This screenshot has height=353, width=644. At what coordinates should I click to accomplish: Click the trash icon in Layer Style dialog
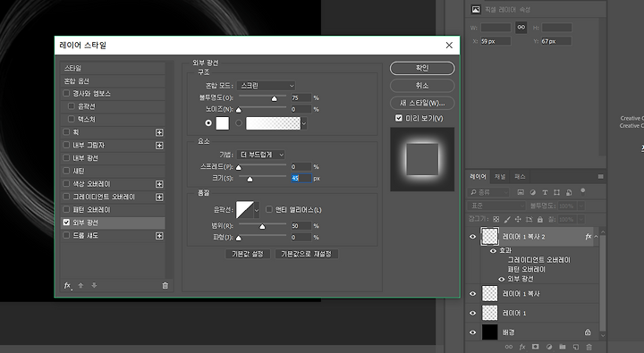[x=165, y=285]
